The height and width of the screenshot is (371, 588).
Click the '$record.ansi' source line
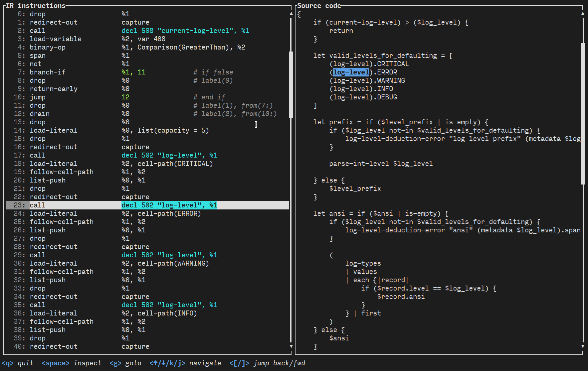pos(401,297)
